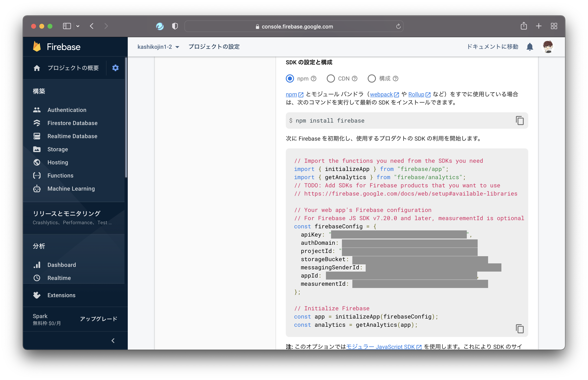Open the Functions menu item
The width and height of the screenshot is (588, 380).
point(60,175)
